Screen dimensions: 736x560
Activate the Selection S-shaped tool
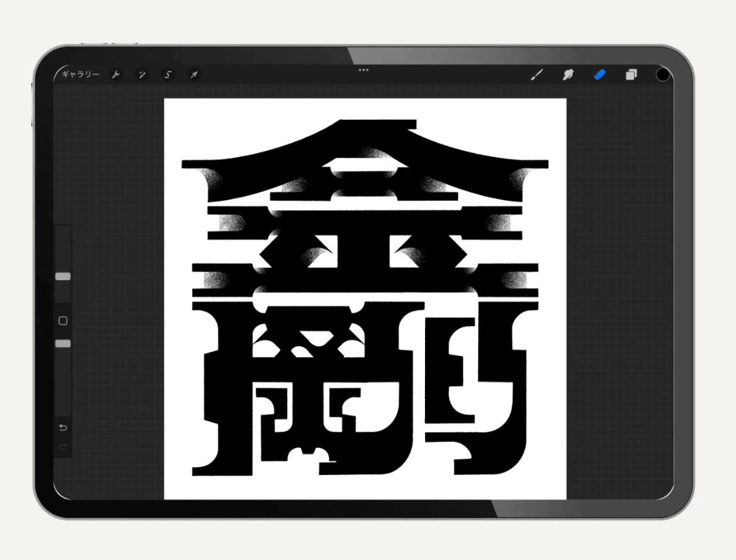pos(168,75)
